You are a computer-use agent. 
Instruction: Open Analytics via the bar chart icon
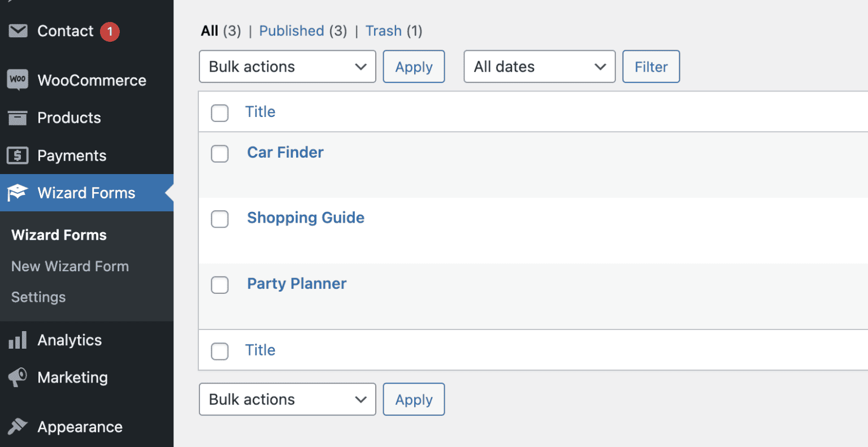point(18,340)
